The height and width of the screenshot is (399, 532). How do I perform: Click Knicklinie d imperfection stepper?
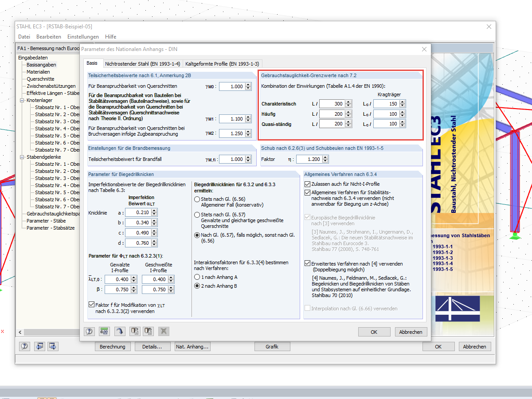point(154,243)
